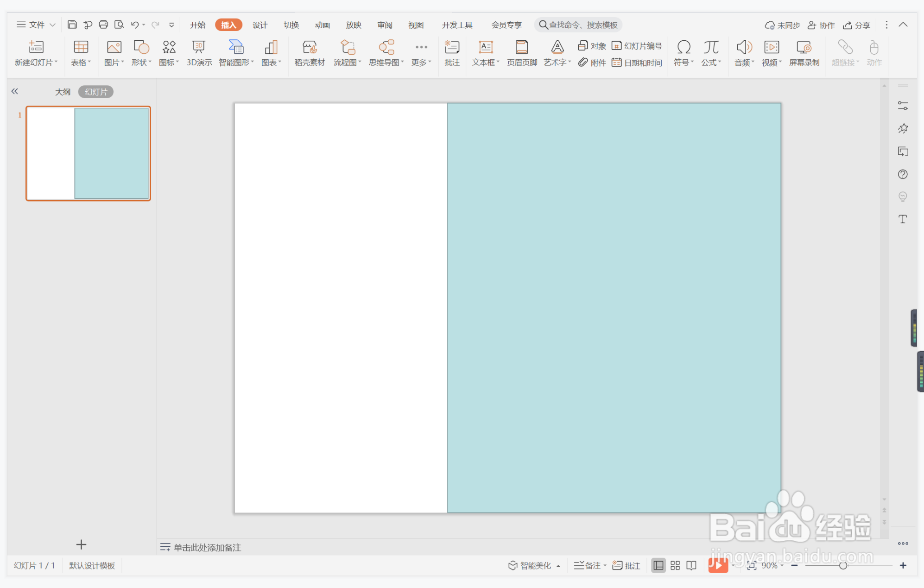Switch to slide sorter grid view
The height and width of the screenshot is (588, 924).
pyautogui.click(x=675, y=565)
